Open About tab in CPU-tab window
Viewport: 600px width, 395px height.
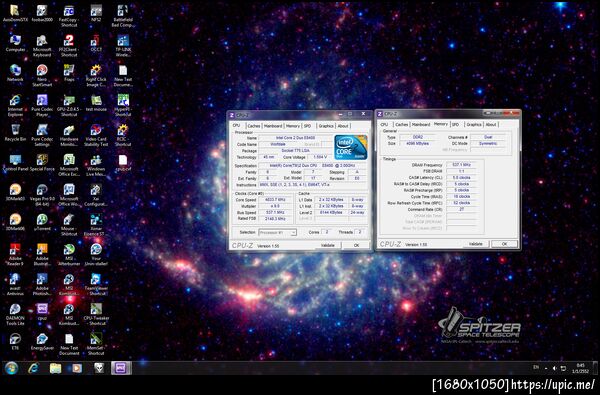[x=343, y=126]
